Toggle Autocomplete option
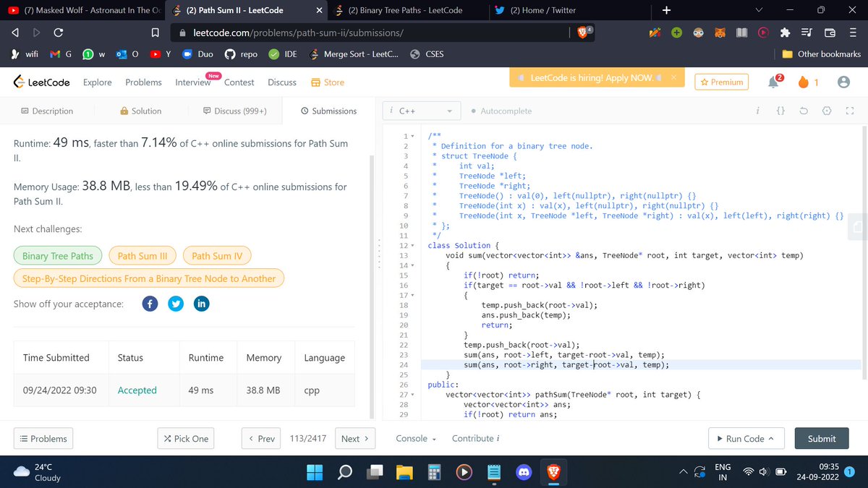 pos(501,111)
